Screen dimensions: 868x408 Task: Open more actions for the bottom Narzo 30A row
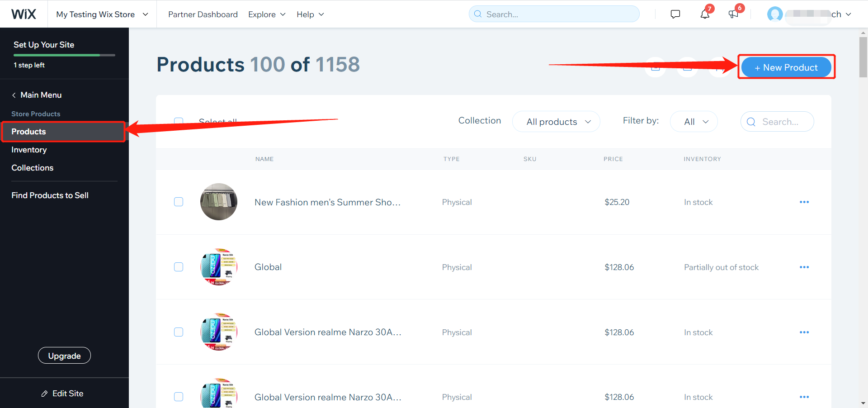pos(804,397)
